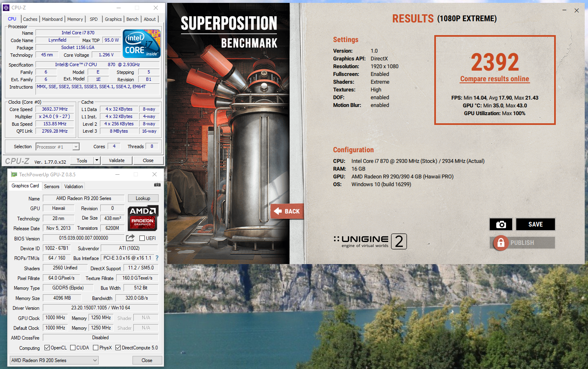588x369 pixels.
Task: Minimize the Superposition results window
Action: point(564,10)
